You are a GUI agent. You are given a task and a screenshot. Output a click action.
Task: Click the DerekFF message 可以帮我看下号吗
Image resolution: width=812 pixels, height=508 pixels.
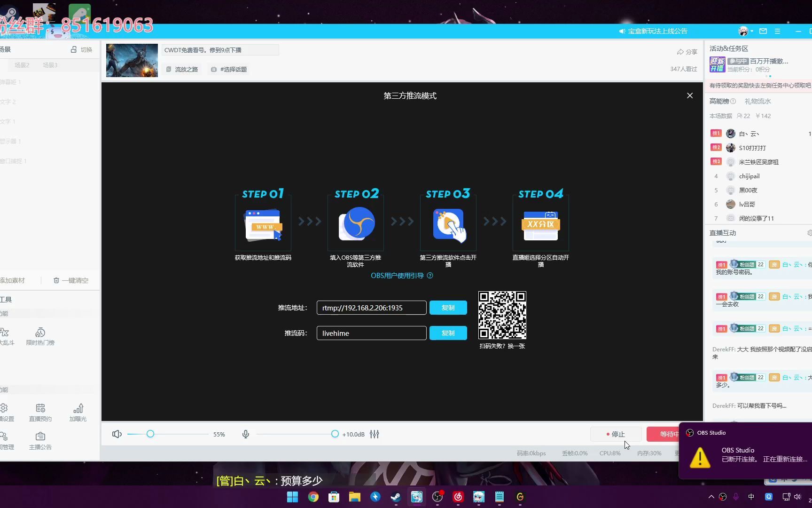pyautogui.click(x=749, y=405)
